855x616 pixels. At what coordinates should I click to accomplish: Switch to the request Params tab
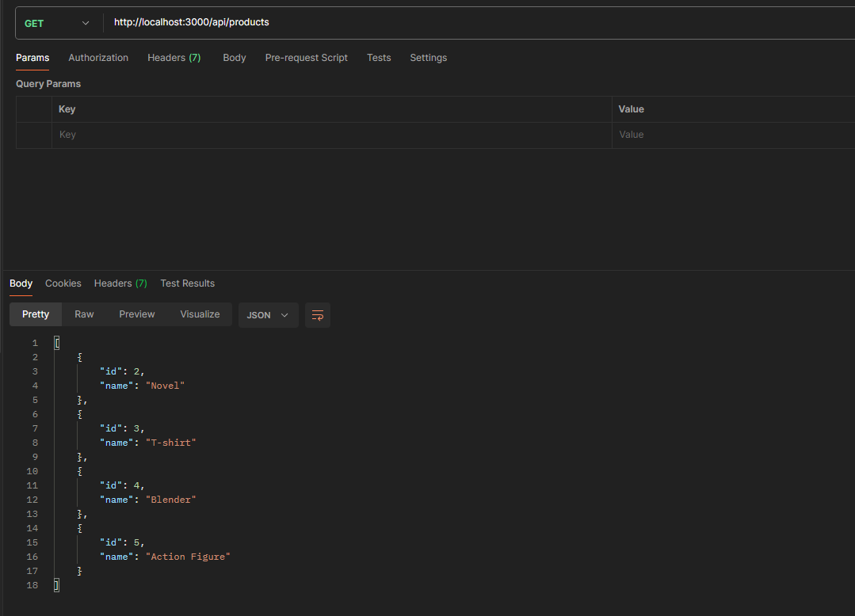[32, 58]
